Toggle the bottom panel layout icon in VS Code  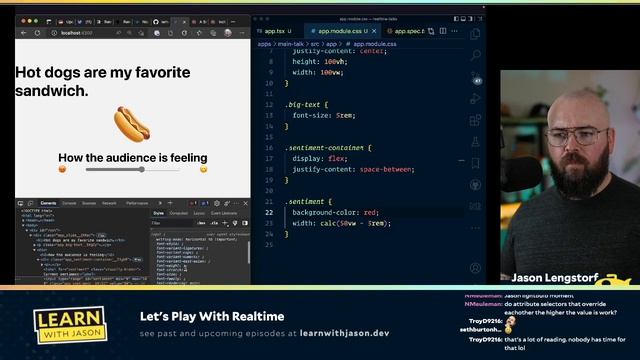pyautogui.click(x=463, y=19)
